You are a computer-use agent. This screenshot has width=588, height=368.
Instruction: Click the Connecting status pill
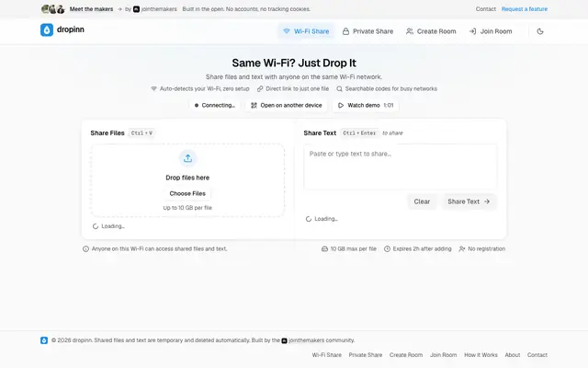tap(214, 106)
